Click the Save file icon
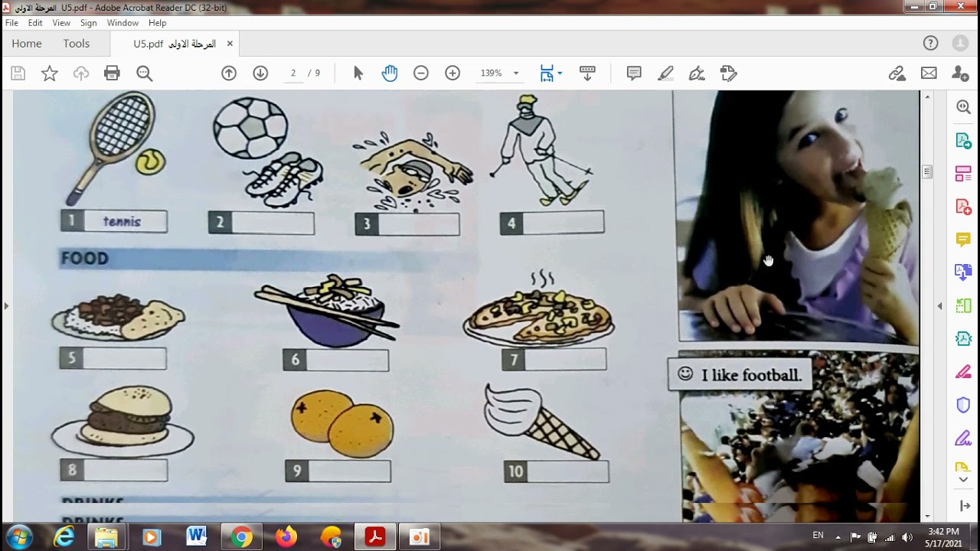980x551 pixels. 18,73
